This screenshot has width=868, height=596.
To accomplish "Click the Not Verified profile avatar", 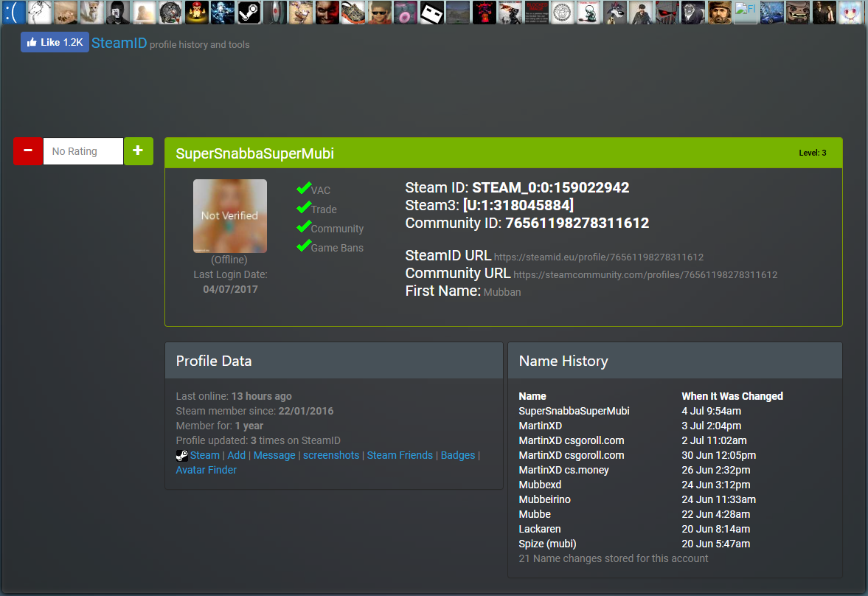I will (230, 216).
